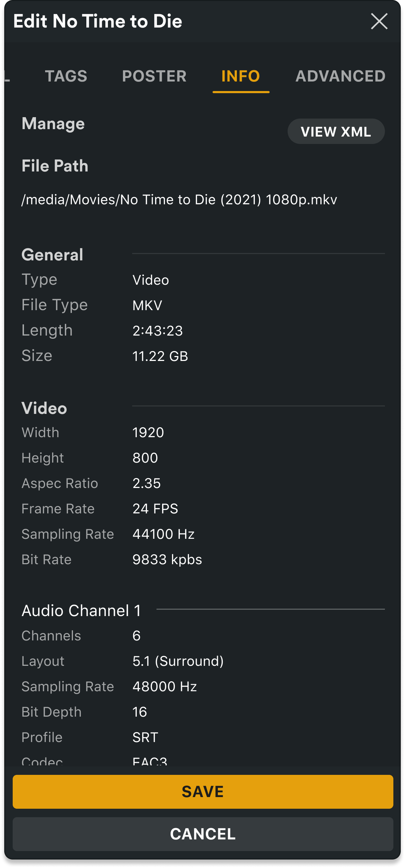405x868 pixels.
Task: Close the Edit No Time to Die dialog
Action: 379,21
